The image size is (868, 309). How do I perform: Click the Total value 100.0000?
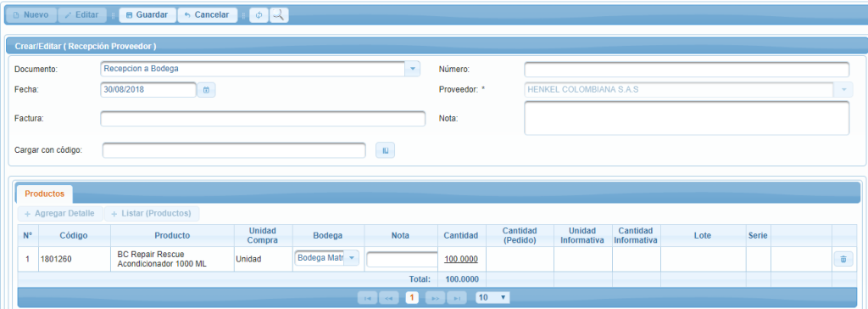(462, 279)
